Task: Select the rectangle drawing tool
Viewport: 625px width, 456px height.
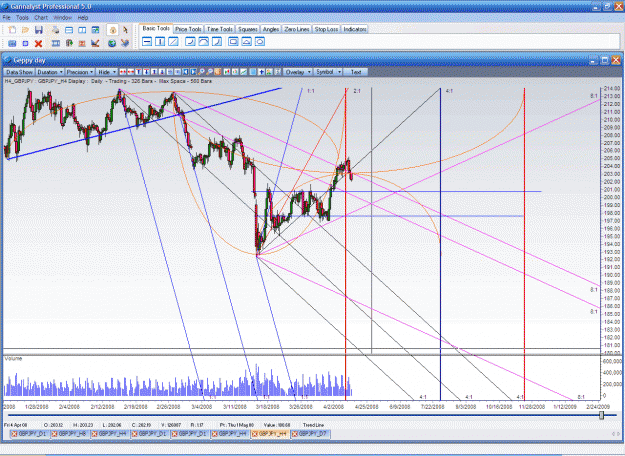Action: (x=233, y=41)
